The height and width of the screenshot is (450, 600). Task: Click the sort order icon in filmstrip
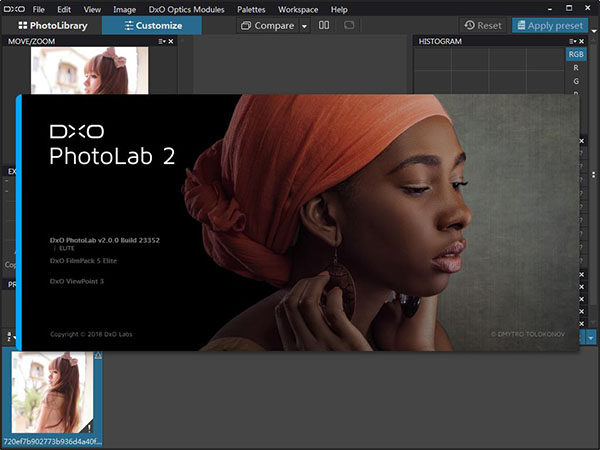pyautogui.click(x=10, y=337)
